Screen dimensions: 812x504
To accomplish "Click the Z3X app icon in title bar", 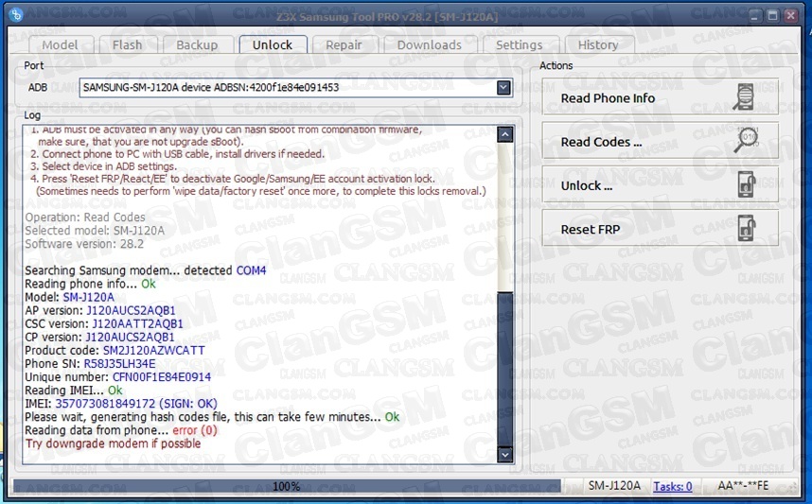I will [16, 15].
